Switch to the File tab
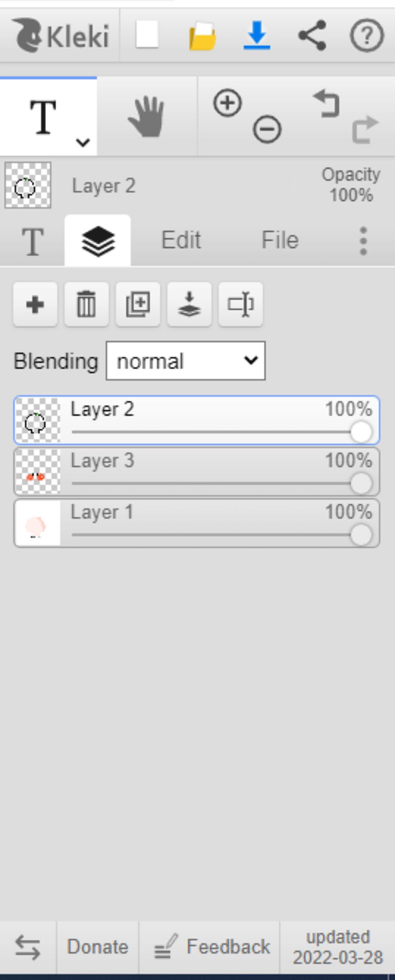 [280, 240]
